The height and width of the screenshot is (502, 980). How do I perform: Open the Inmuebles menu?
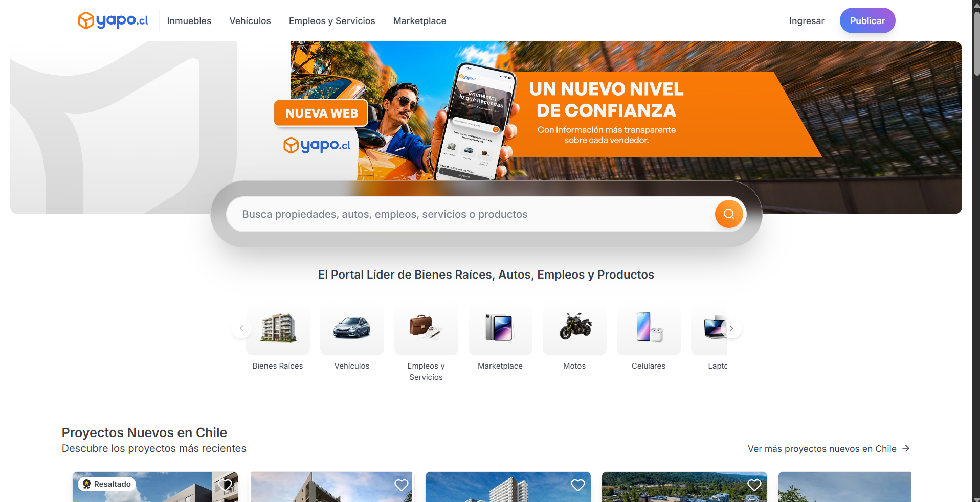(x=189, y=21)
